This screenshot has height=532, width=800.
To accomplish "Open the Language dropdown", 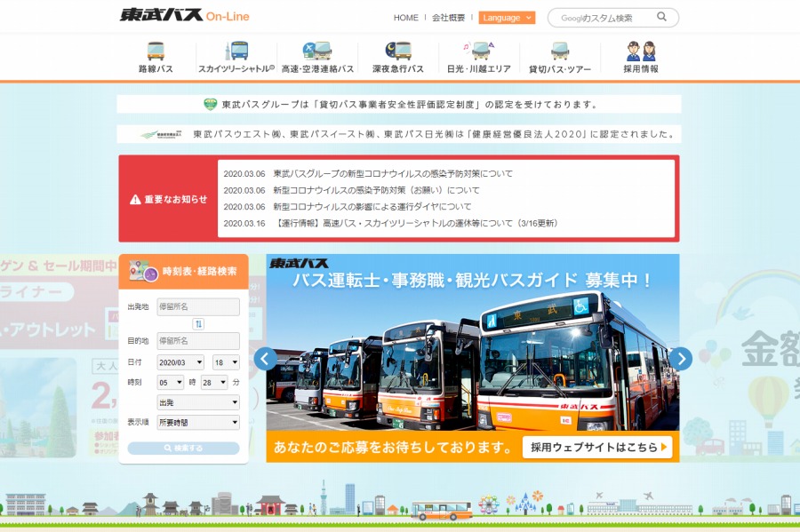I will (x=507, y=18).
